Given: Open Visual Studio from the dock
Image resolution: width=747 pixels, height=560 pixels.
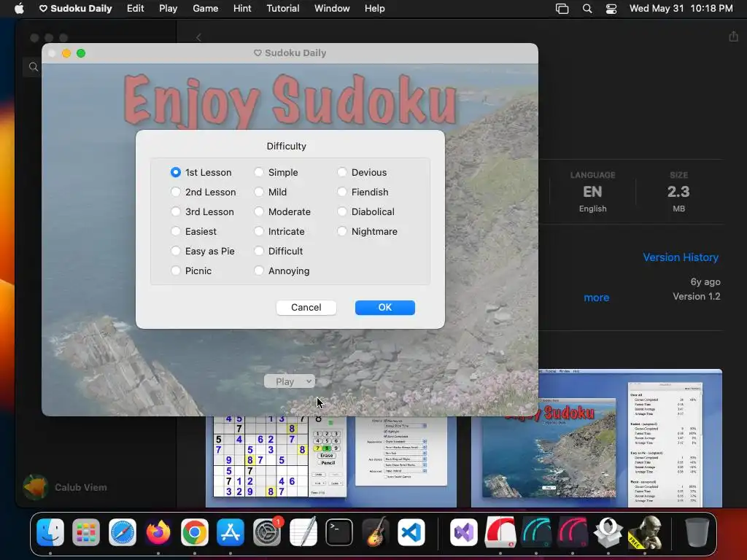Looking at the screenshot, I should point(464,532).
